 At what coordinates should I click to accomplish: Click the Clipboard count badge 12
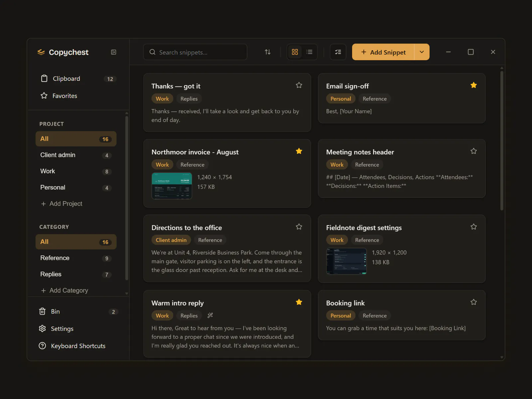110,79
